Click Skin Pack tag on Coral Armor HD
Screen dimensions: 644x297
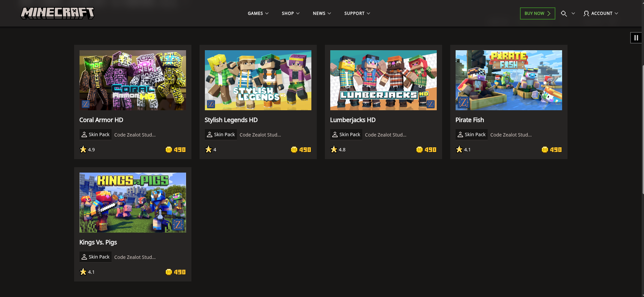coord(95,135)
